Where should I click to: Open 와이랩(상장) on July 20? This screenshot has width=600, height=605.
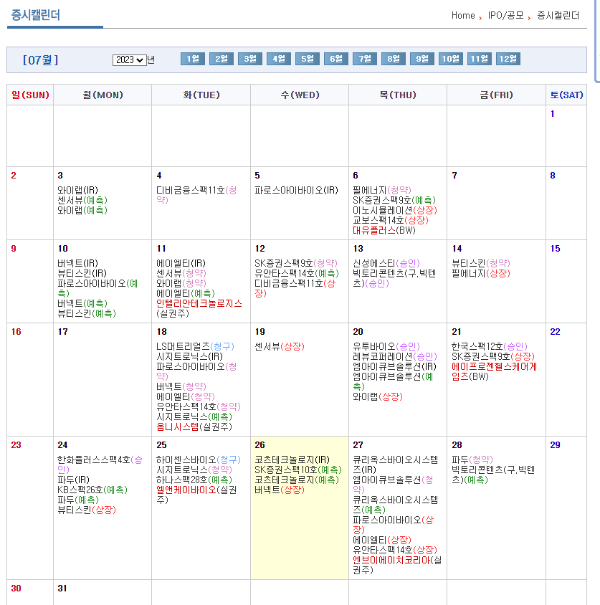point(377,396)
